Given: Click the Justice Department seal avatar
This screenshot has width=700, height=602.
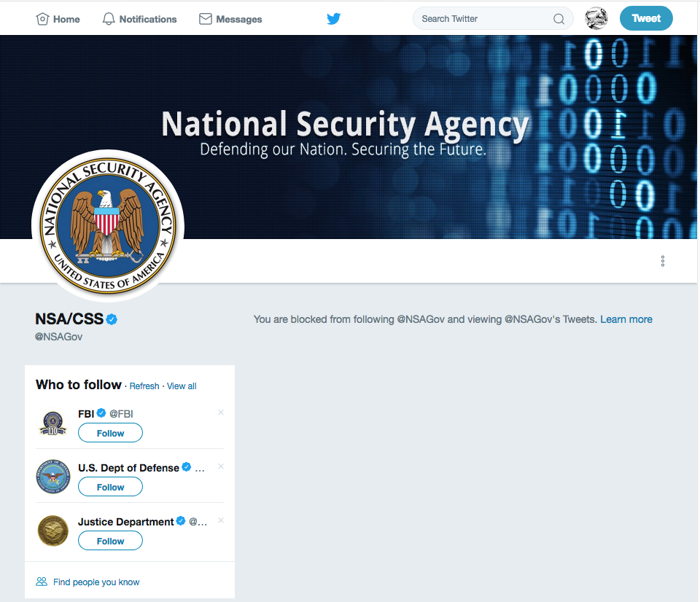Looking at the screenshot, I should click(x=52, y=531).
